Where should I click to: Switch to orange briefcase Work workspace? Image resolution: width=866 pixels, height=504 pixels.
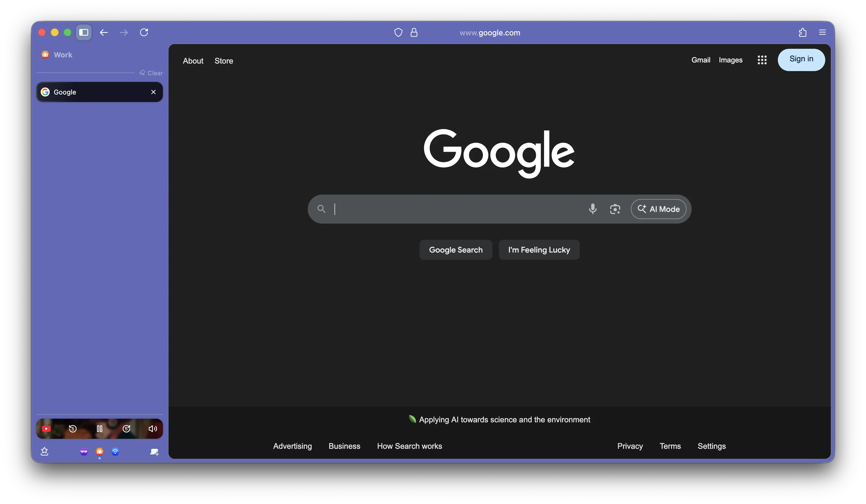point(99,452)
